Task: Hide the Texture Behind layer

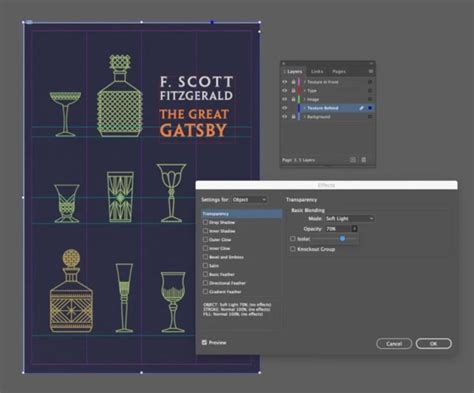Action: pyautogui.click(x=285, y=108)
